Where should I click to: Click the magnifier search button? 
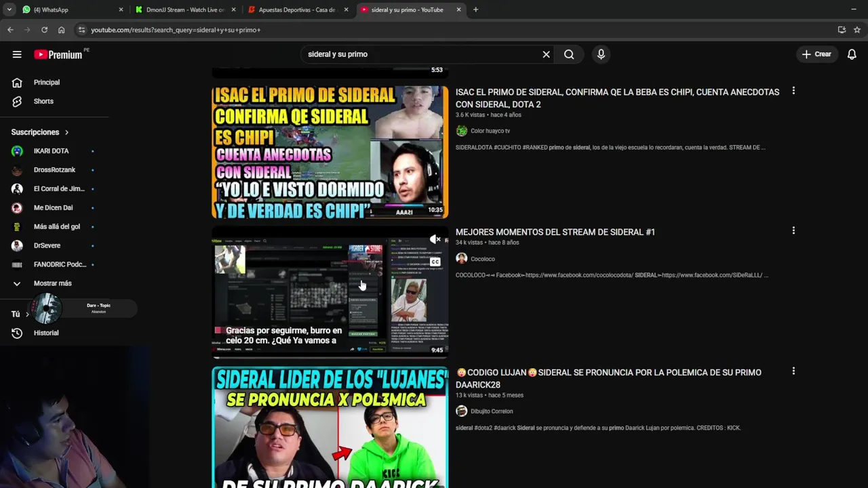569,54
